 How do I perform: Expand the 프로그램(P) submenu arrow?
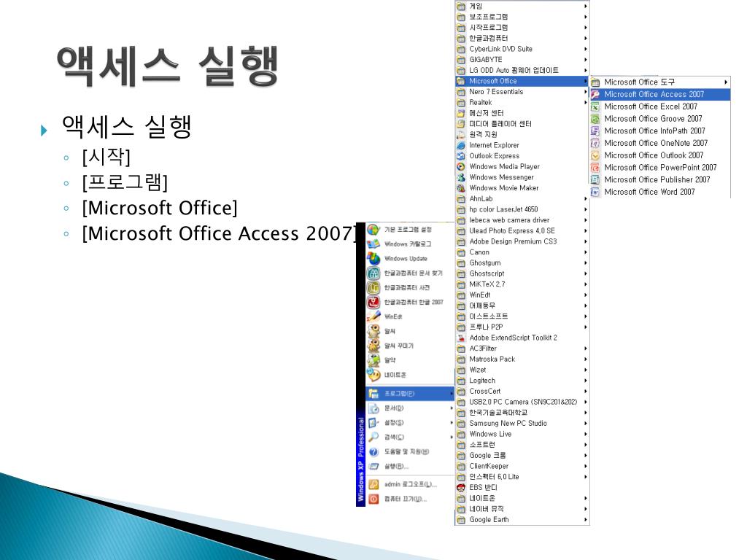[451, 393]
